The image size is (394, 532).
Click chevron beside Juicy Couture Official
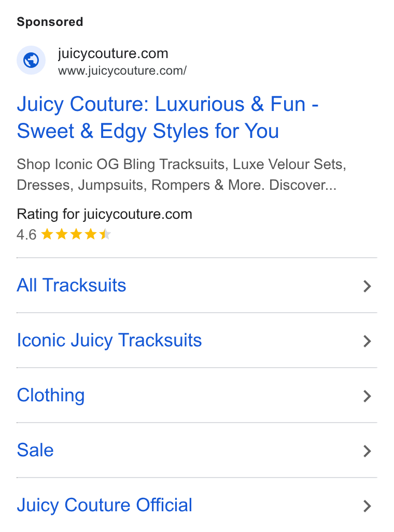pos(367,506)
